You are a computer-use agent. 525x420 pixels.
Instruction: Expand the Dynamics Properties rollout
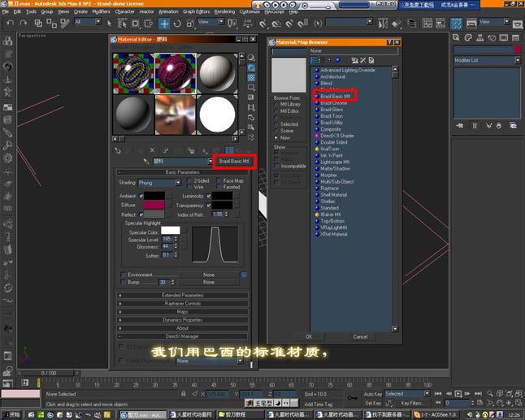(x=183, y=320)
